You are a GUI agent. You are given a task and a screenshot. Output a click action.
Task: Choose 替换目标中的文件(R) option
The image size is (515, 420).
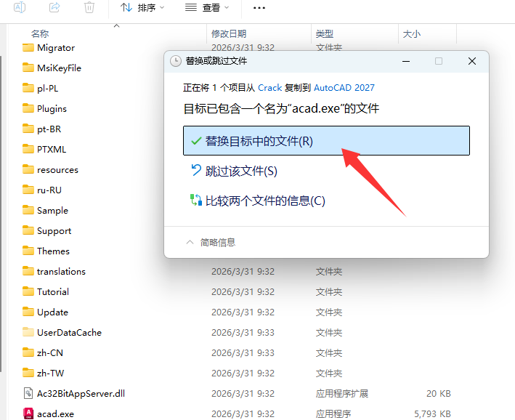[326, 141]
